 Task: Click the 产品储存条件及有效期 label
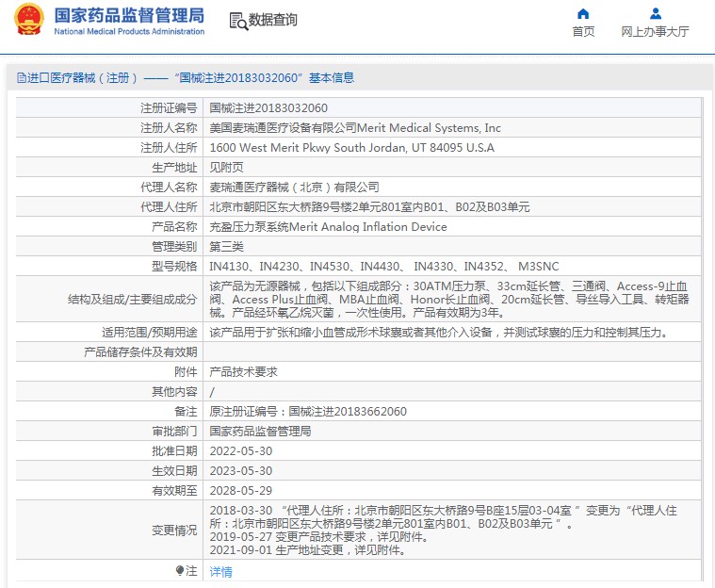click(x=140, y=352)
